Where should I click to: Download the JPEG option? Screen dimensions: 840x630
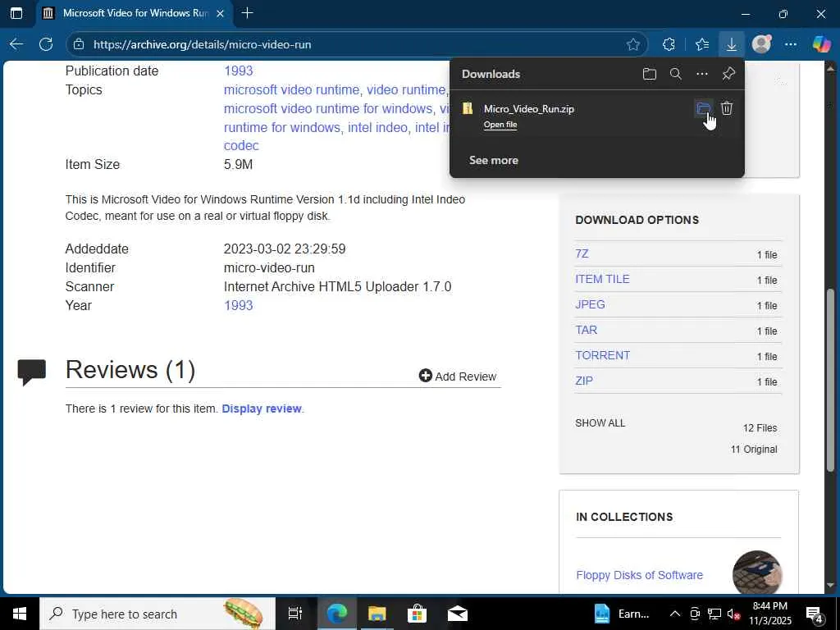590,304
